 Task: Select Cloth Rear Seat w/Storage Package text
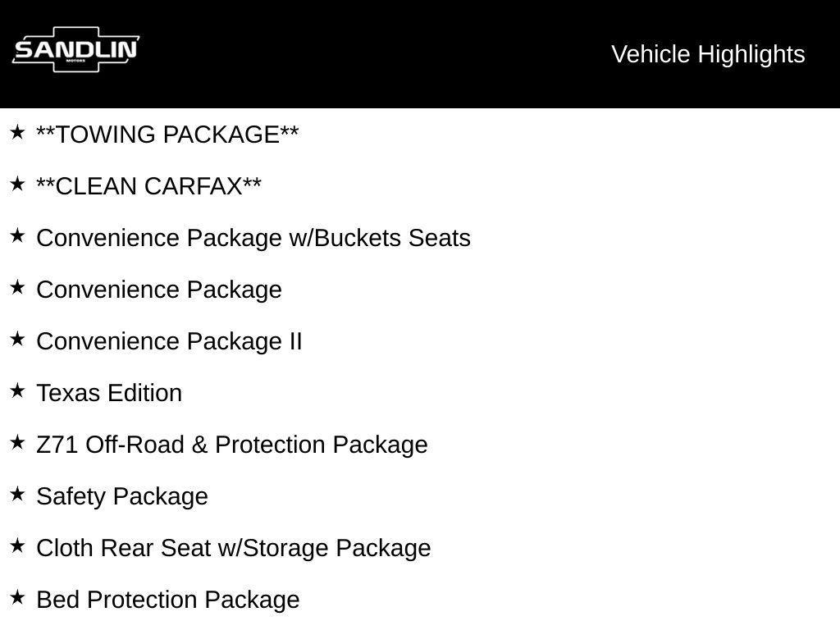234,548
